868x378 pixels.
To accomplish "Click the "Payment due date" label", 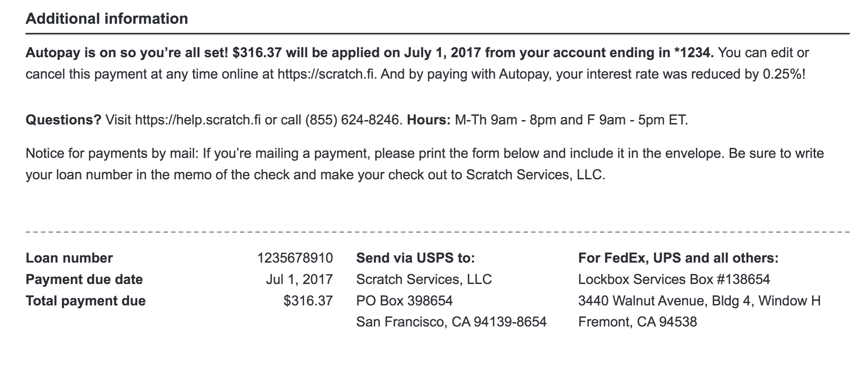I will 84,280.
